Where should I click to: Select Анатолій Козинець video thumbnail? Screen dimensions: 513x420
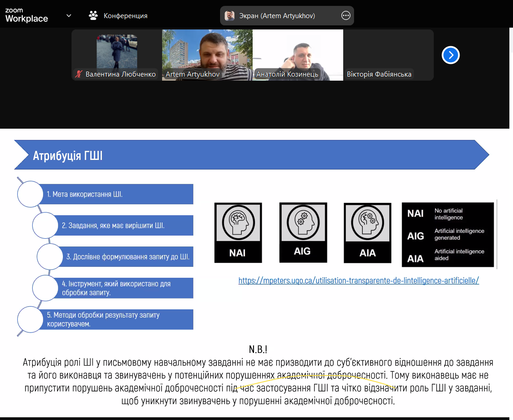pyautogui.click(x=298, y=55)
